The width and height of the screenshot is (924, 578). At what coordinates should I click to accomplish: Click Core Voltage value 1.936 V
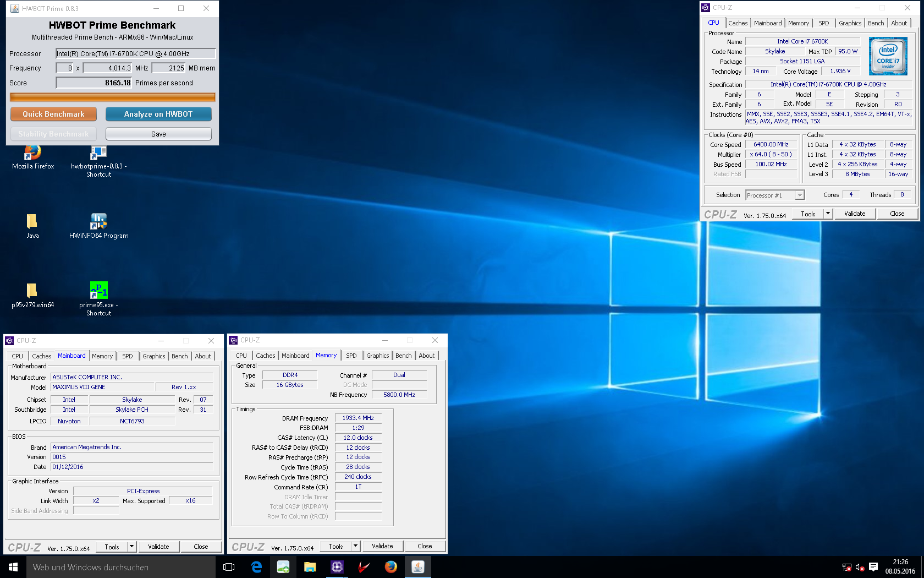coord(840,71)
